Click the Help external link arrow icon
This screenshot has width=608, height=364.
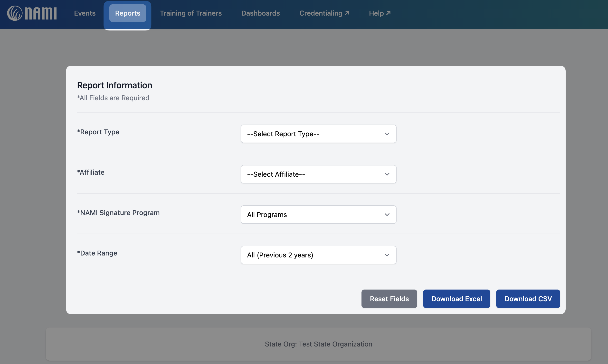click(388, 13)
